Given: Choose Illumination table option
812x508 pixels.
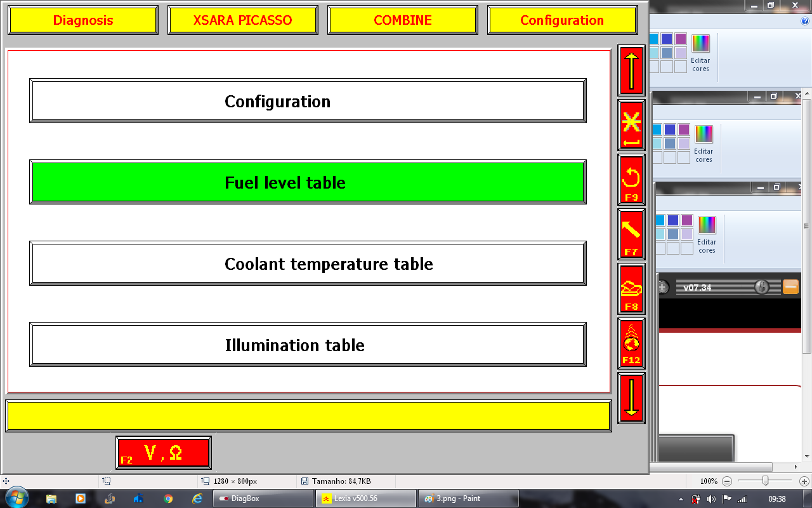Looking at the screenshot, I should click(308, 345).
